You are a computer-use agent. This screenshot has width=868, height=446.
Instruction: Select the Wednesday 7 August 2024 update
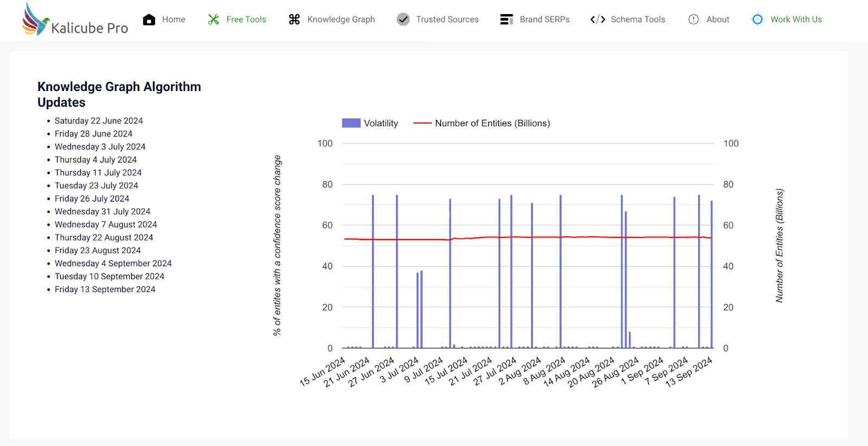pos(106,225)
